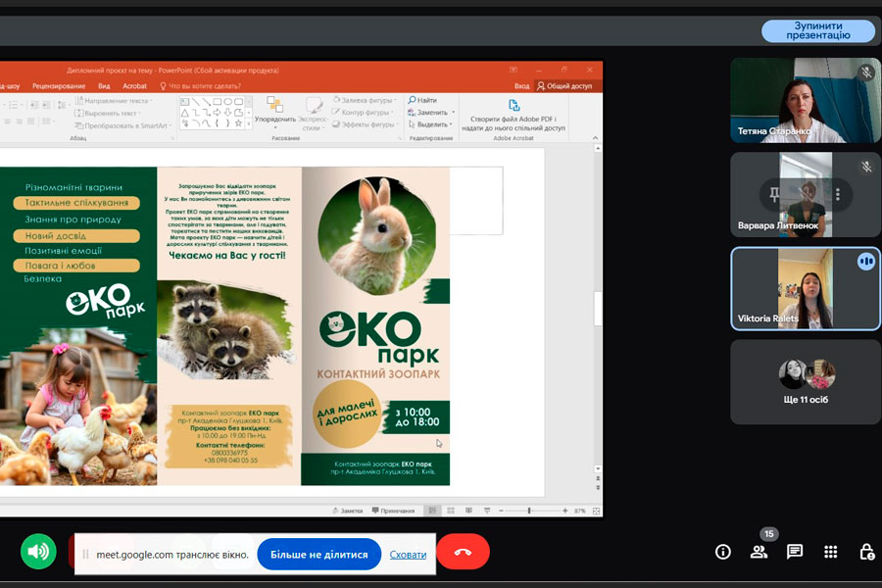
Task: Click the Сховати link
Action: [x=408, y=555]
